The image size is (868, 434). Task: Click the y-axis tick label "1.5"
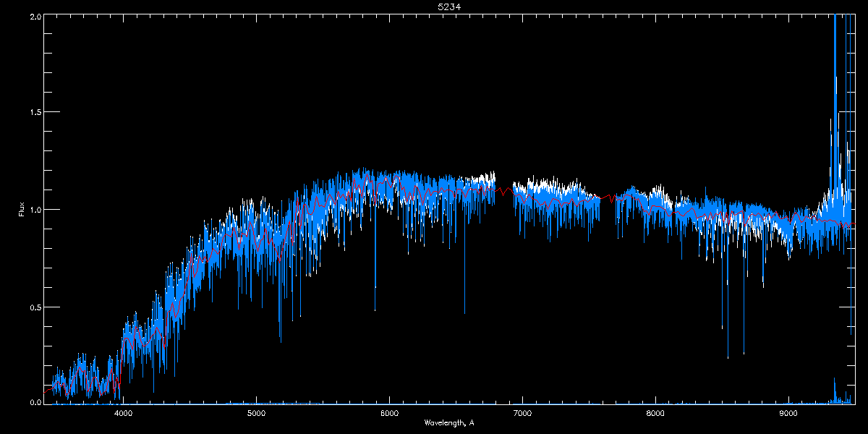click(x=34, y=112)
